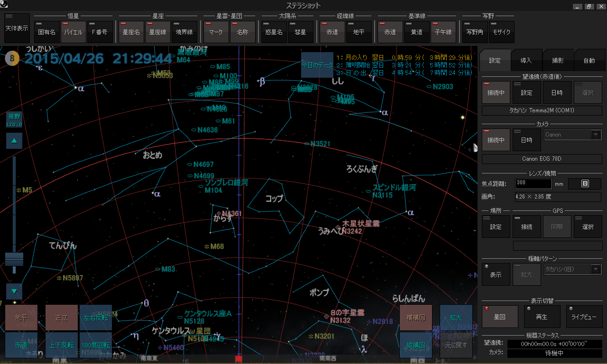This screenshot has width=607, height=364.
Task: Click camera 接続中 connection button
Action: pyautogui.click(x=496, y=140)
